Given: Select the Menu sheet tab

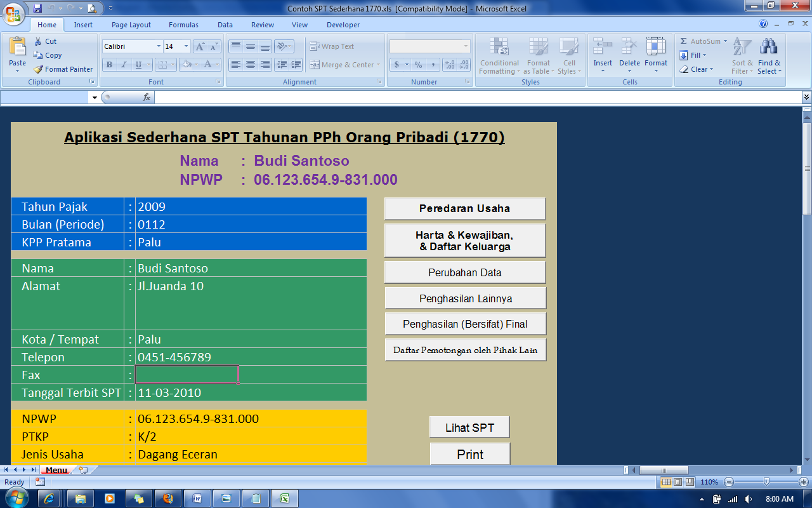Looking at the screenshot, I should [56, 469].
